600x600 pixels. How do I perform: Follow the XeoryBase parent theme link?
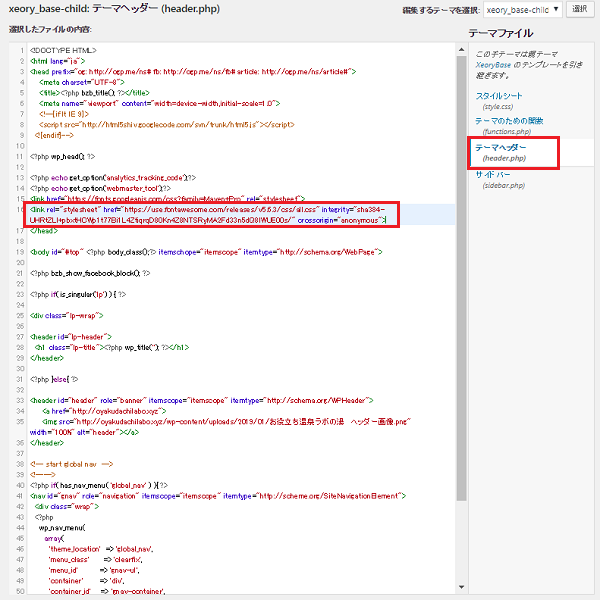coord(493,65)
